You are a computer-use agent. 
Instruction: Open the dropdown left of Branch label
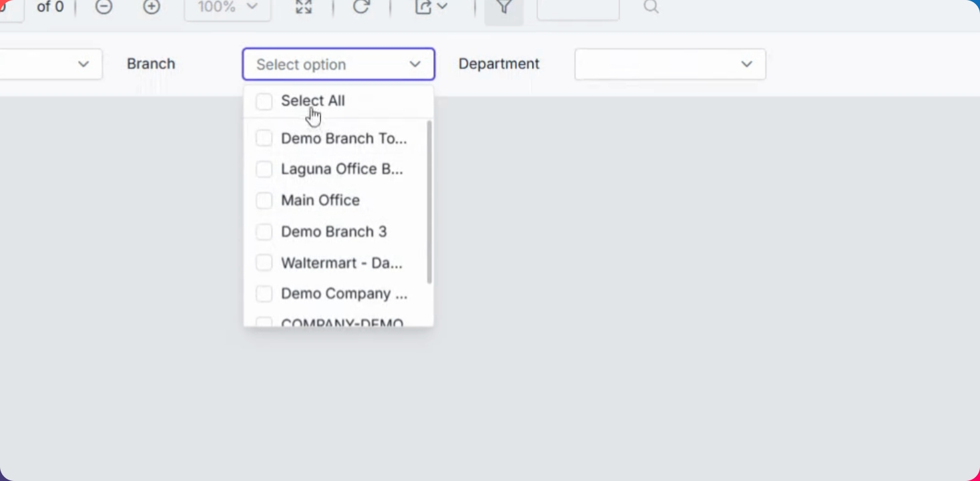[x=50, y=64]
